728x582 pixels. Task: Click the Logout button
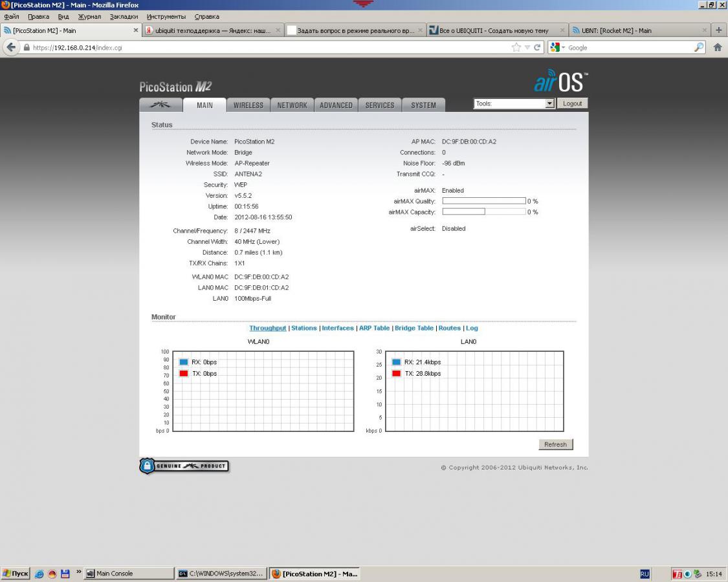pyautogui.click(x=572, y=103)
